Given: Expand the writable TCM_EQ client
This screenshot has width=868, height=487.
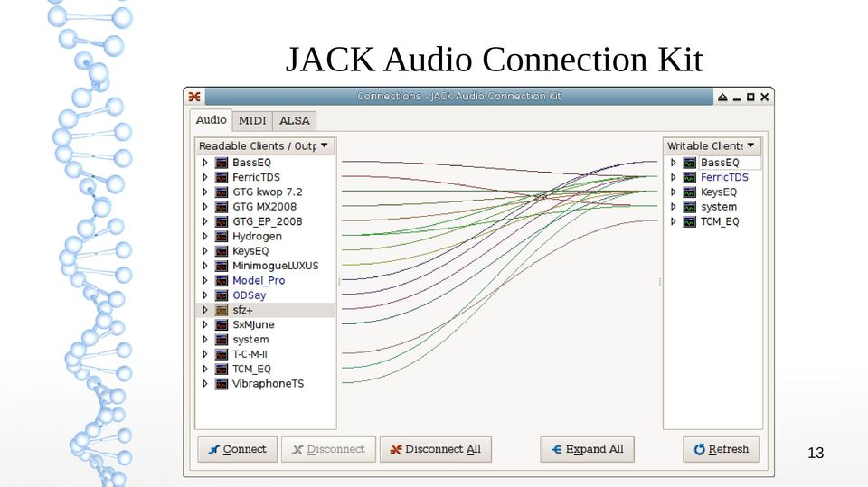Looking at the screenshot, I should pos(673,222).
